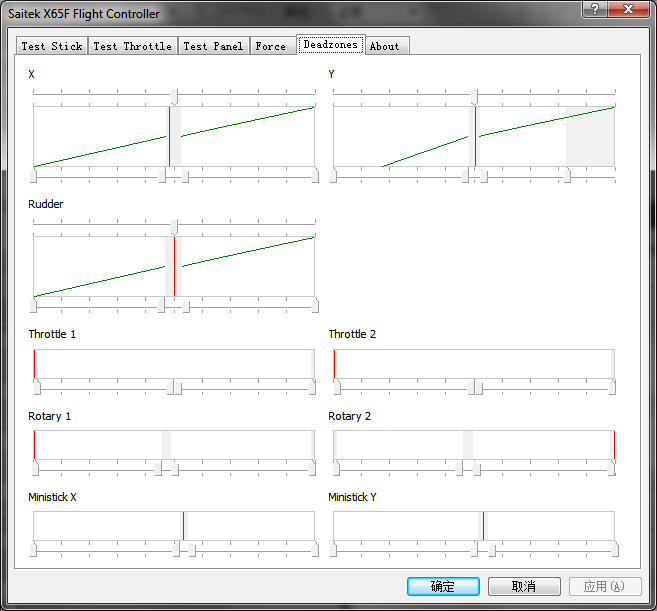Click Rotary 2 right-of-center deadzone thumb

pyautogui.click(x=477, y=469)
